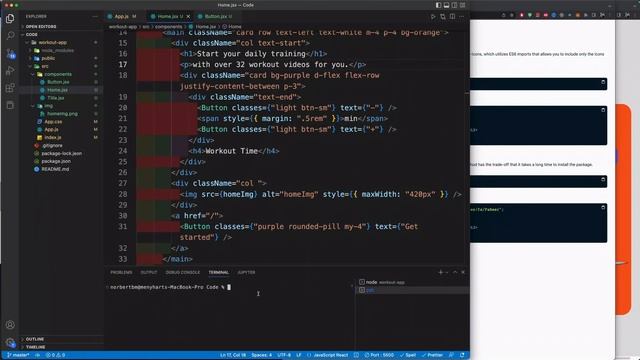Open Button.jsx in the file explorer
The height and width of the screenshot is (360, 640).
58,82
